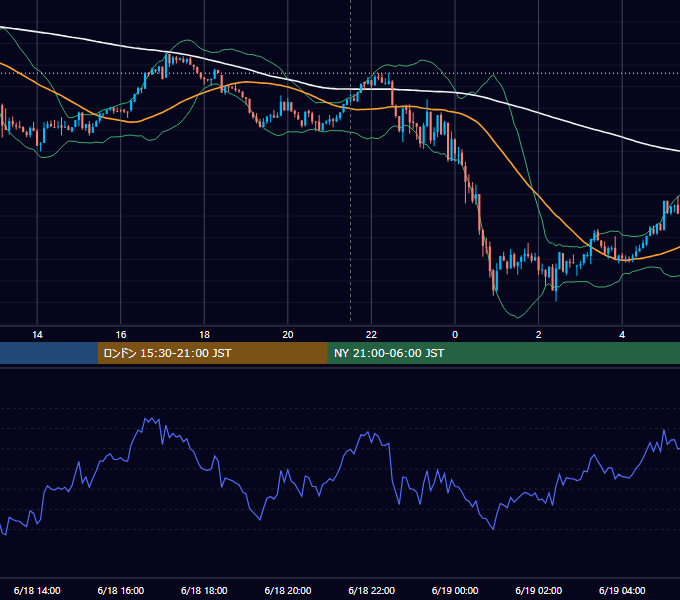Click the 6/18 20:00 label on indicator axis

pyautogui.click(x=288, y=590)
